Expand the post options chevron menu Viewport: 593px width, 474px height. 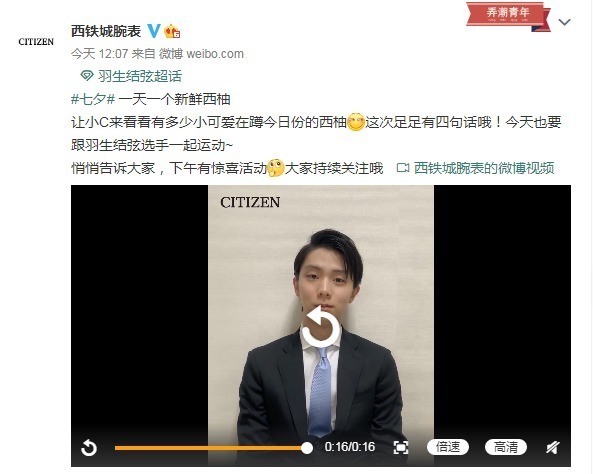(564, 22)
